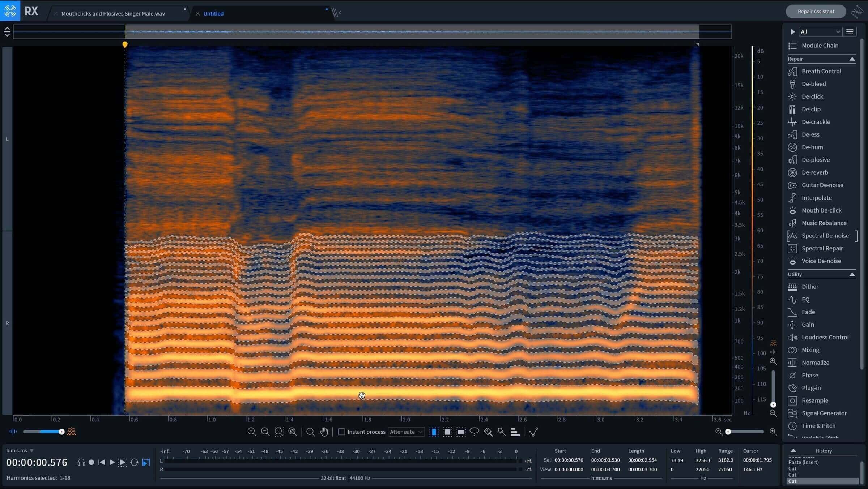Open the Attenuate mode dropdown
This screenshot has width=868, height=489.
[406, 432]
